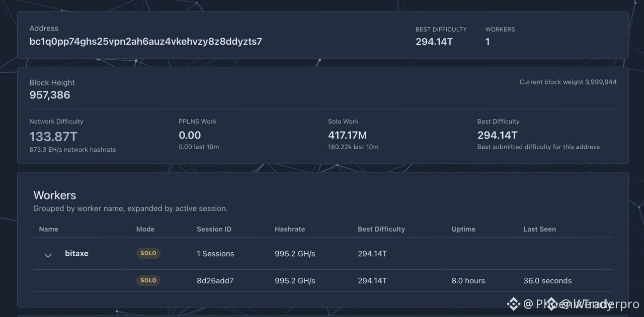Click the Name column header
The width and height of the screenshot is (644, 317).
click(49, 229)
